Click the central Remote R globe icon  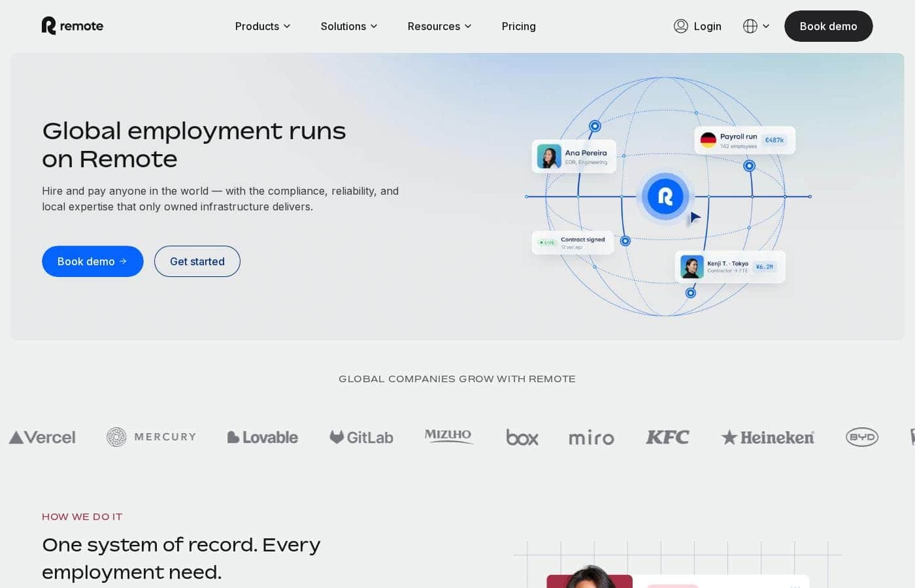click(x=665, y=196)
